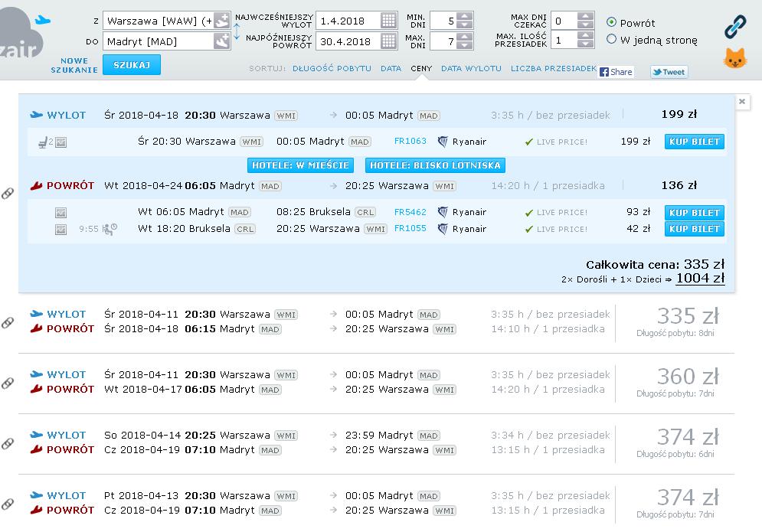762x532 pixels.
Task: Share on Facebook
Action: [616, 72]
